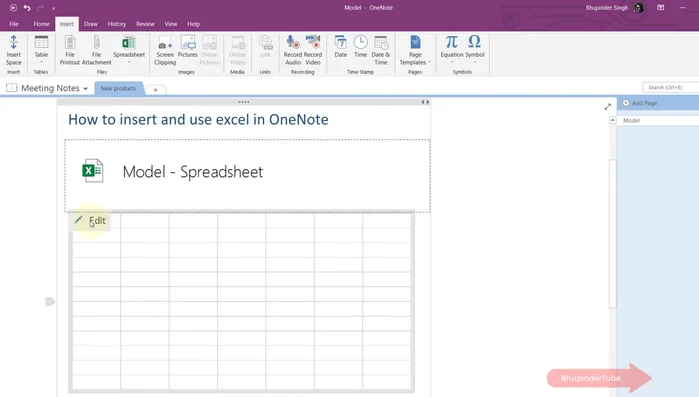The image size is (699, 397).
Task: Expand the Symbol dropdown arrow
Action: point(474,62)
